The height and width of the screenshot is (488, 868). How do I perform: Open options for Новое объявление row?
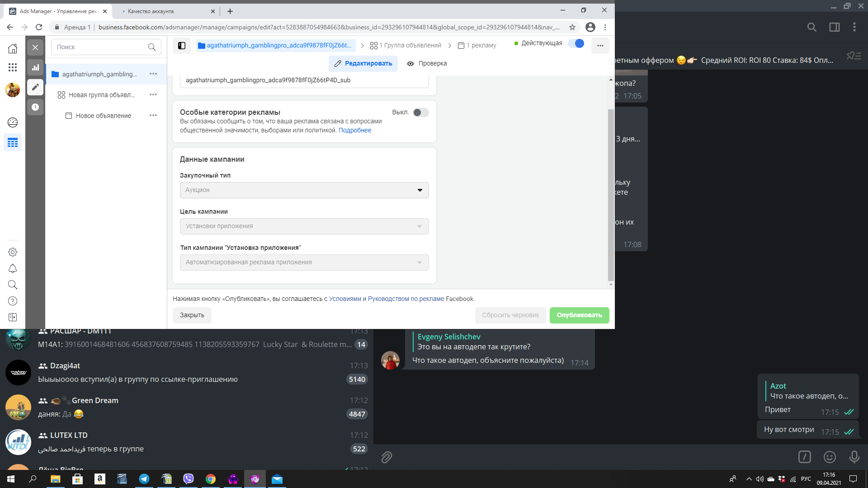coord(153,115)
